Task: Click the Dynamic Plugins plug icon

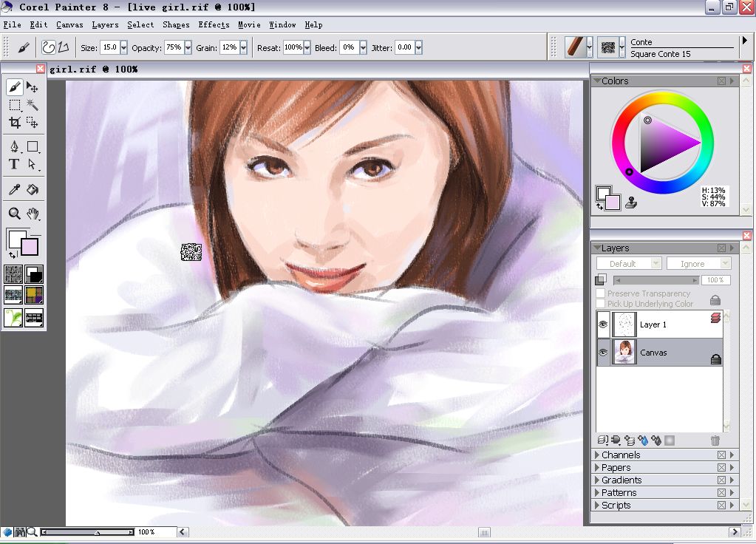Action: (x=616, y=441)
